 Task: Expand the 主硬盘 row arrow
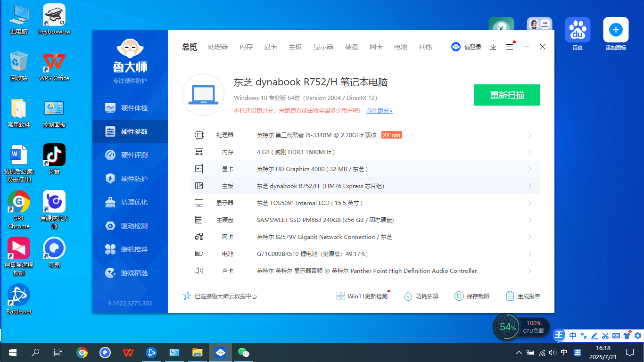[529, 220]
